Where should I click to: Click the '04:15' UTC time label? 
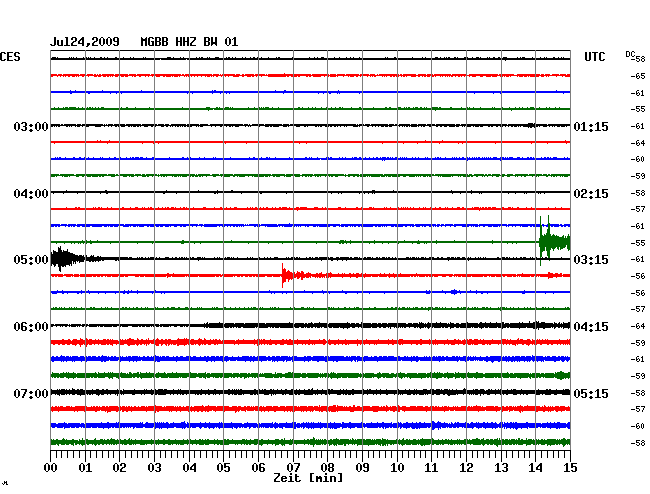[x=591, y=327]
